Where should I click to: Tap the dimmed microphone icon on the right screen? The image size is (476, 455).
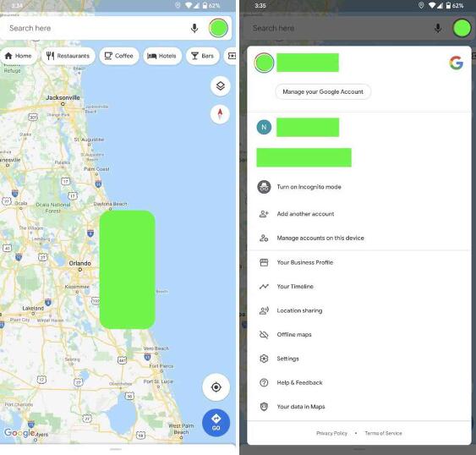(x=438, y=28)
